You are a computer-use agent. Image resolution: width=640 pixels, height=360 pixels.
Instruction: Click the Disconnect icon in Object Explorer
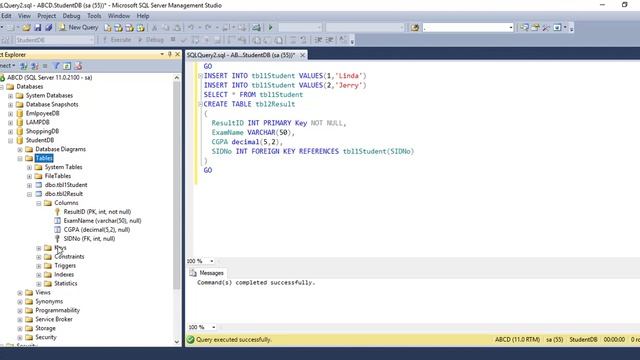pos(35,66)
